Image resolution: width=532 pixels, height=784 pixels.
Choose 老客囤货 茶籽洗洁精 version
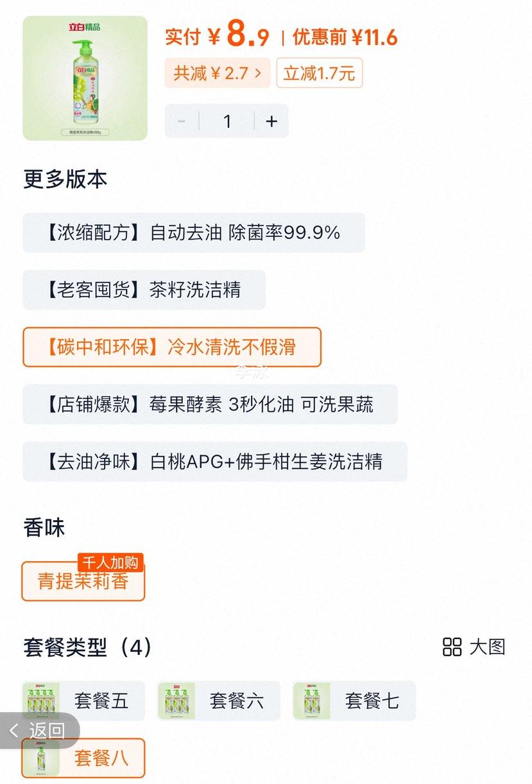pos(144,290)
